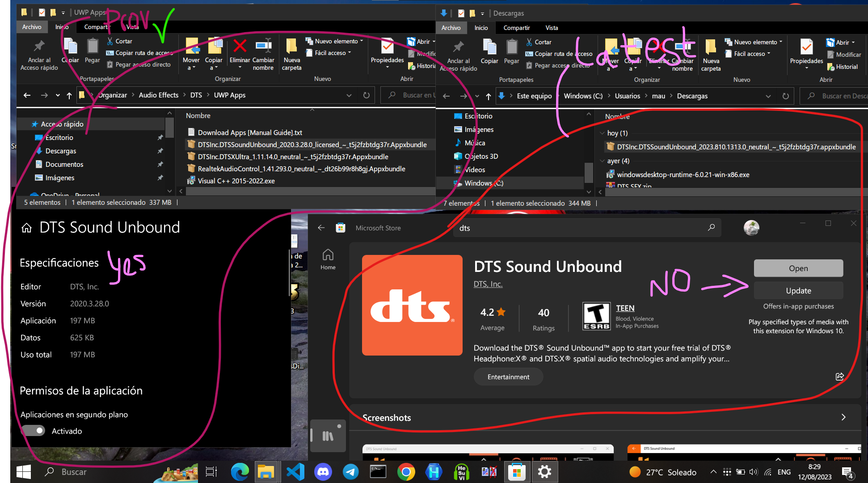Click Anclar al Acceso rápido in UWP Apps window
This screenshot has width=868, height=483.
(x=39, y=55)
